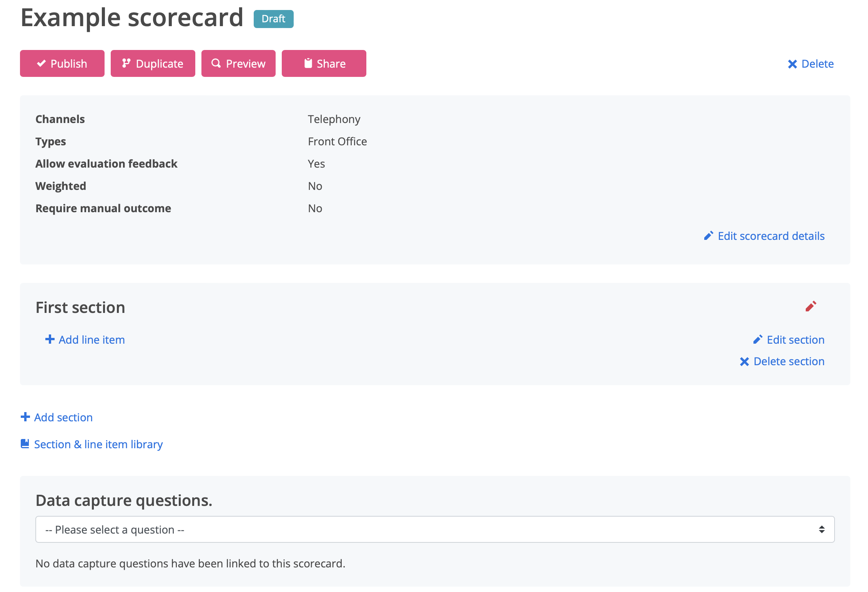
Task: Click the red pencil icon beside First section
Action: (x=811, y=306)
